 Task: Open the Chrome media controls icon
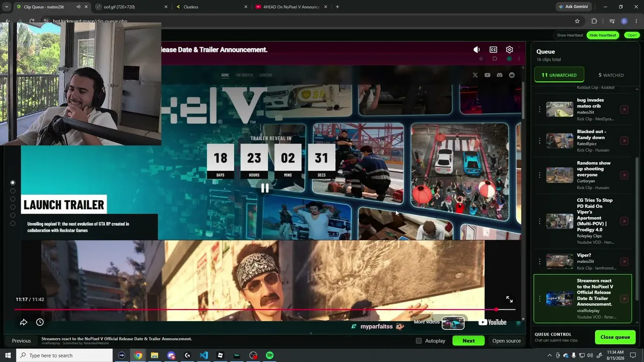612,21
